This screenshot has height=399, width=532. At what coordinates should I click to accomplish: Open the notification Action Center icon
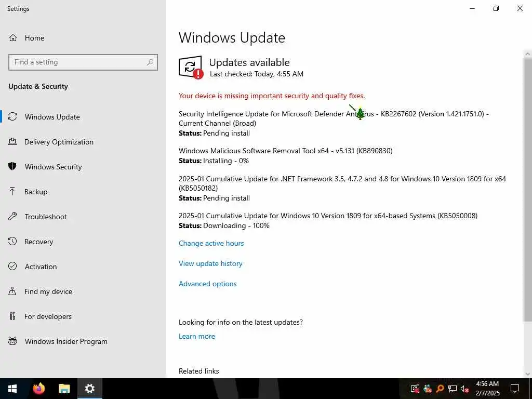point(515,389)
